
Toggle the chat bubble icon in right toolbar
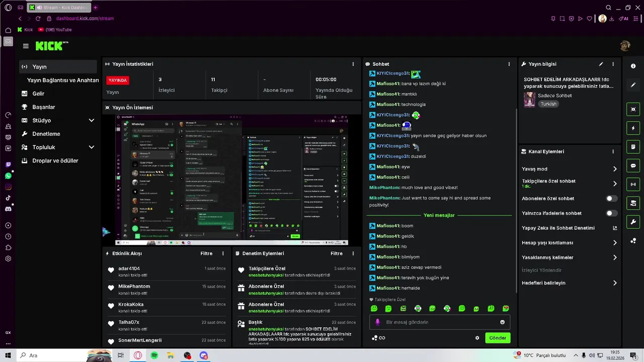633,165
